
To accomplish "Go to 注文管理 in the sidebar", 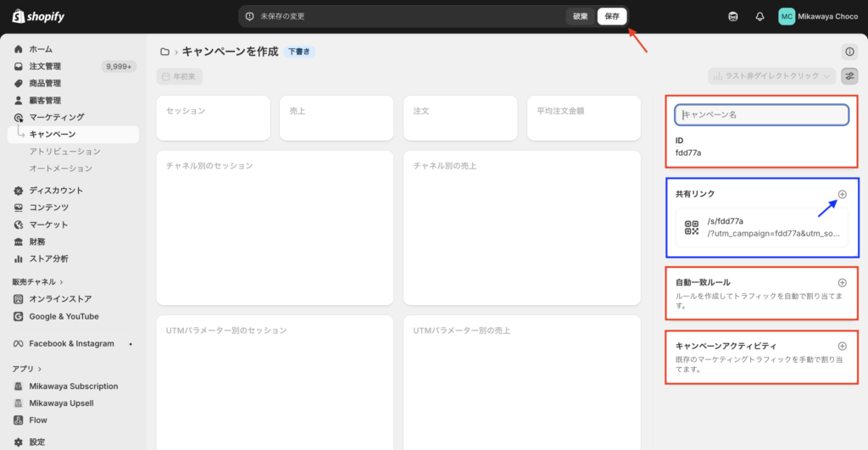I will point(45,66).
